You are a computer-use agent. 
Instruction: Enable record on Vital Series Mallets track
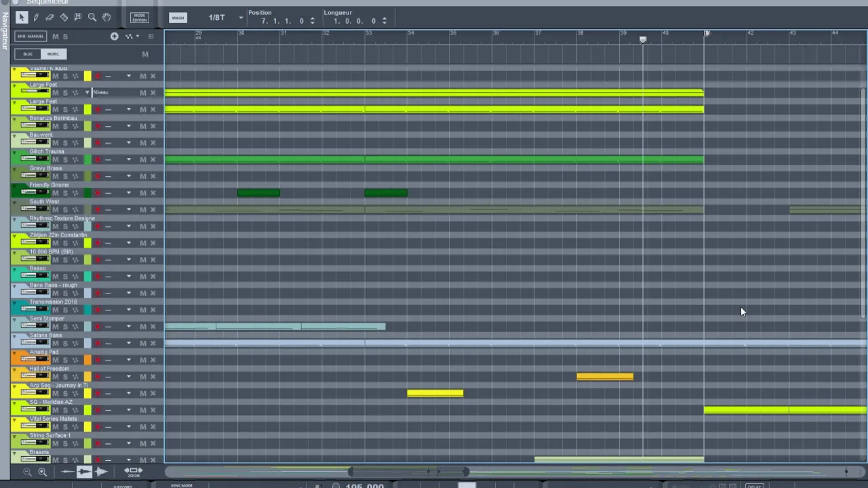[x=98, y=427]
